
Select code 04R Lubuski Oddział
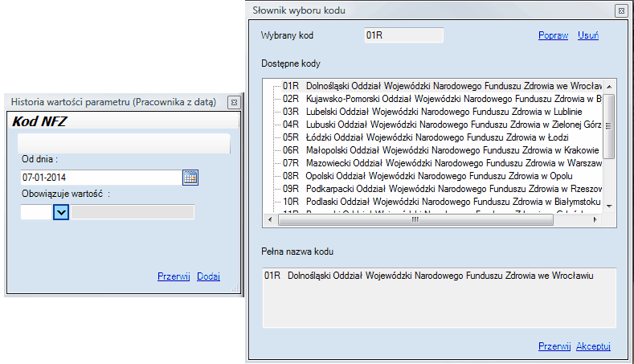(x=442, y=125)
